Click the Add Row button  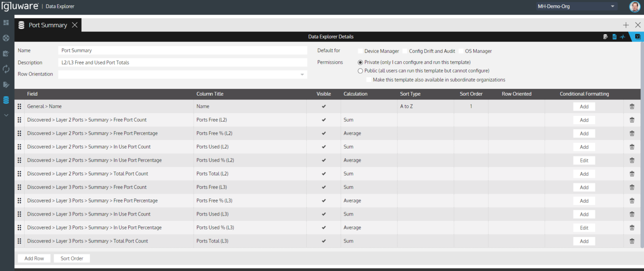[x=34, y=258]
